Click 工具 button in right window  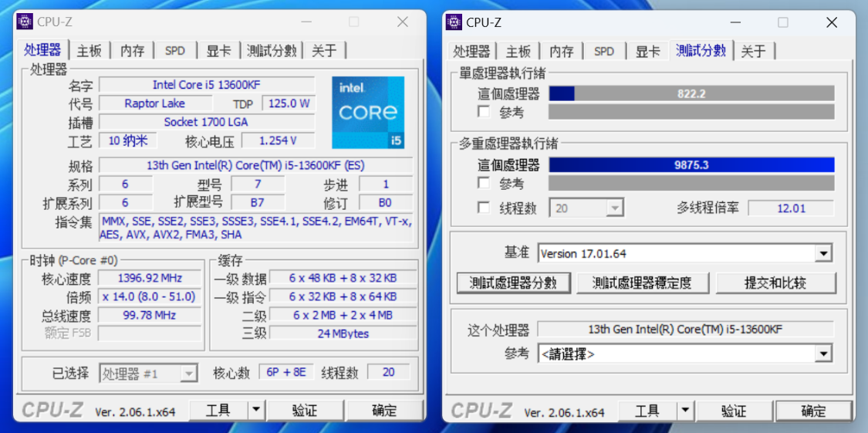pos(647,411)
